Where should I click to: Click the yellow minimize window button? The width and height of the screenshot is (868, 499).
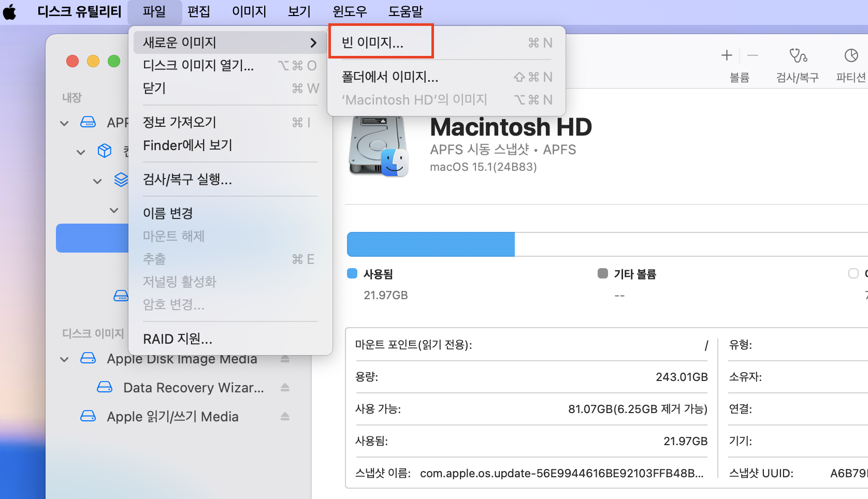pyautogui.click(x=93, y=61)
